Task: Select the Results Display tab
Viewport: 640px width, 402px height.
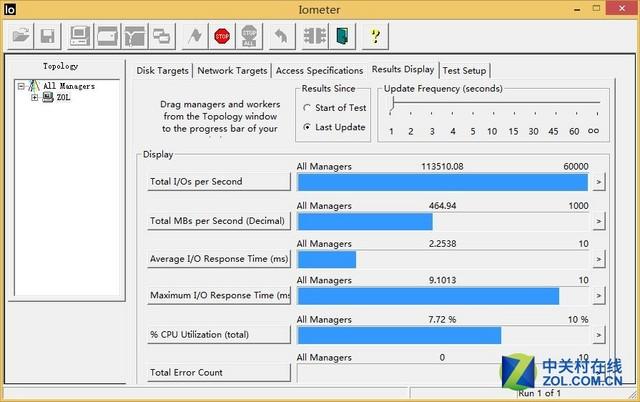Action: pos(403,69)
